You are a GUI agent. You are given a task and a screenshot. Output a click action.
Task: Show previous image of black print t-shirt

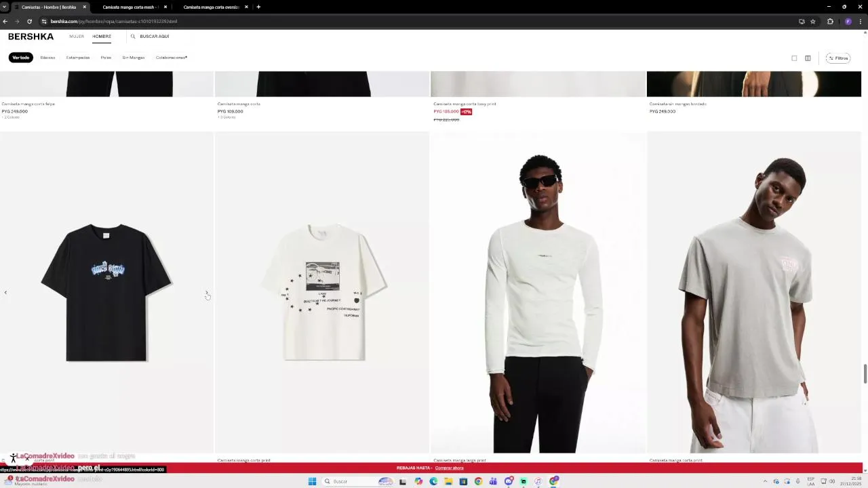coord(5,293)
